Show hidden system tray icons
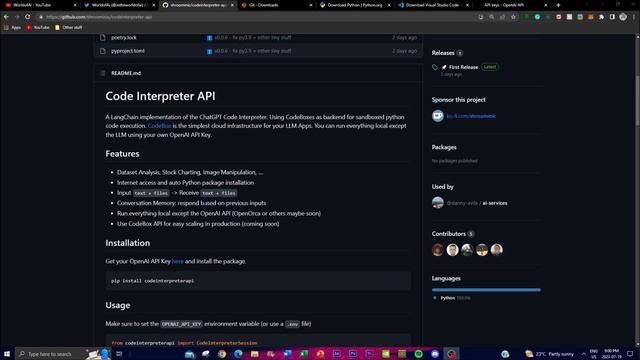The height and width of the screenshot is (360, 640). pyautogui.click(x=584, y=354)
